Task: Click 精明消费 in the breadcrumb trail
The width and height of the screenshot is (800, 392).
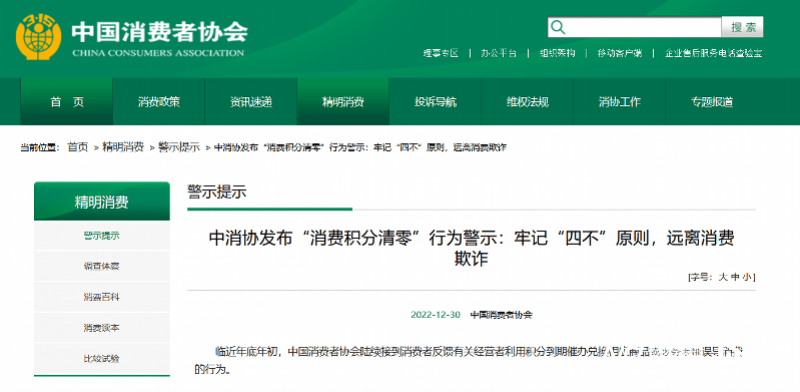Action: [x=123, y=147]
